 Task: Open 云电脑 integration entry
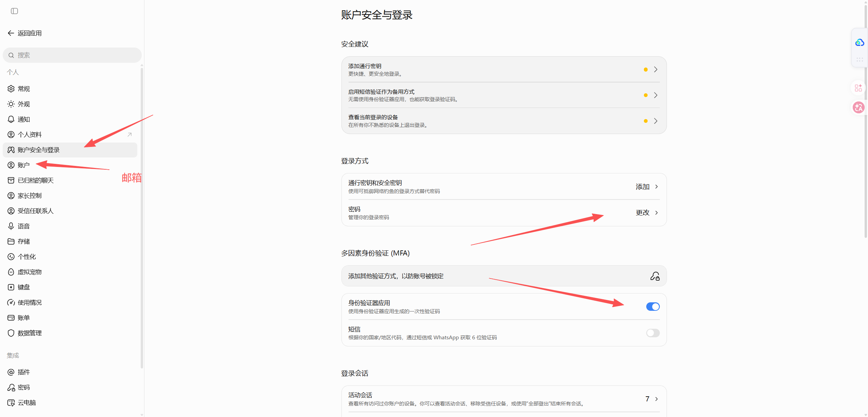click(70, 403)
